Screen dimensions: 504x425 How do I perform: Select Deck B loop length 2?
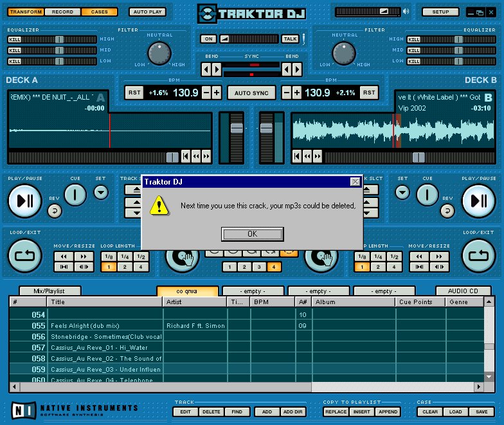tap(378, 267)
